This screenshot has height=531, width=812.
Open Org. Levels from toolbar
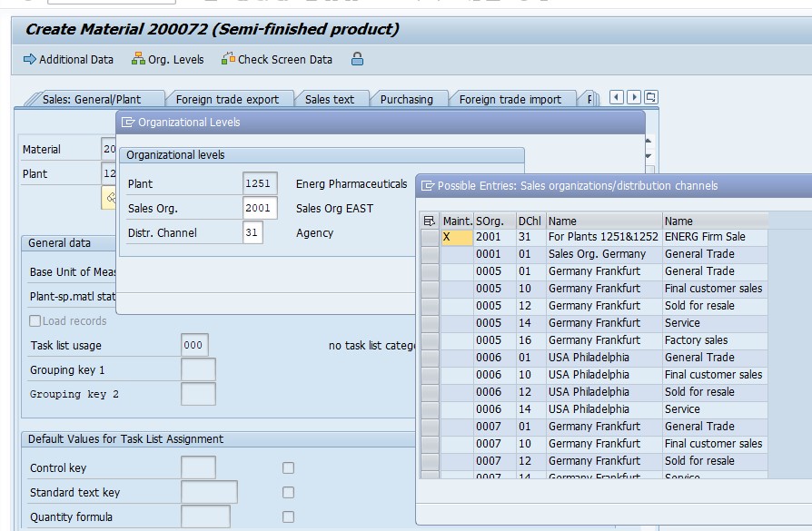pos(167,60)
